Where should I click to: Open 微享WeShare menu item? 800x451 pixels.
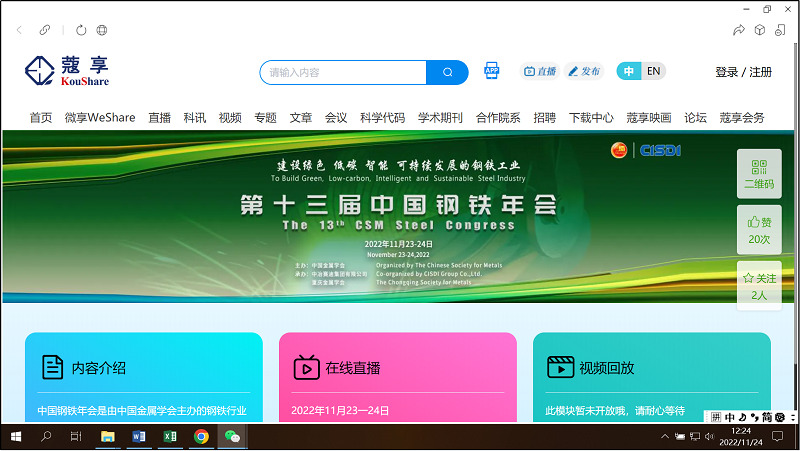(100, 118)
